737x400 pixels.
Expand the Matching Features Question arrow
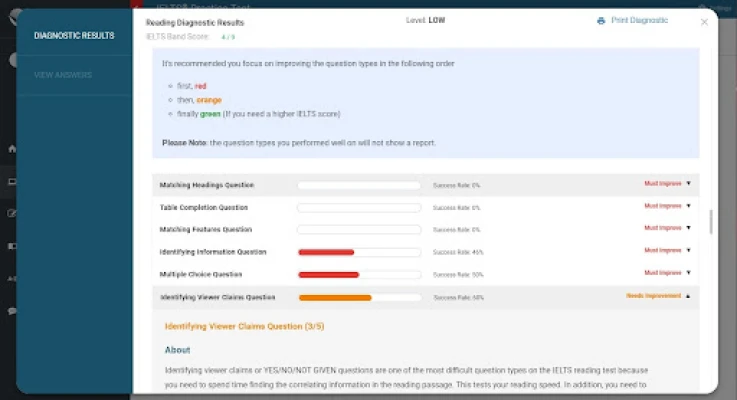[x=688, y=228]
